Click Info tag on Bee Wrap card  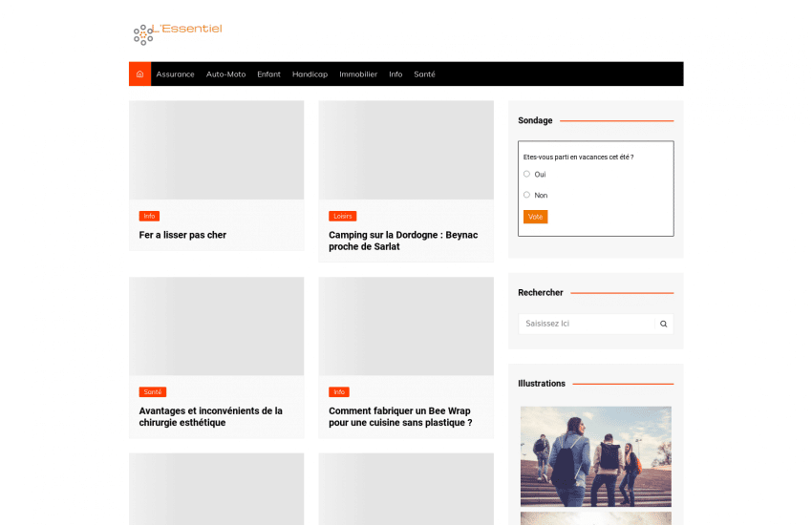click(339, 392)
